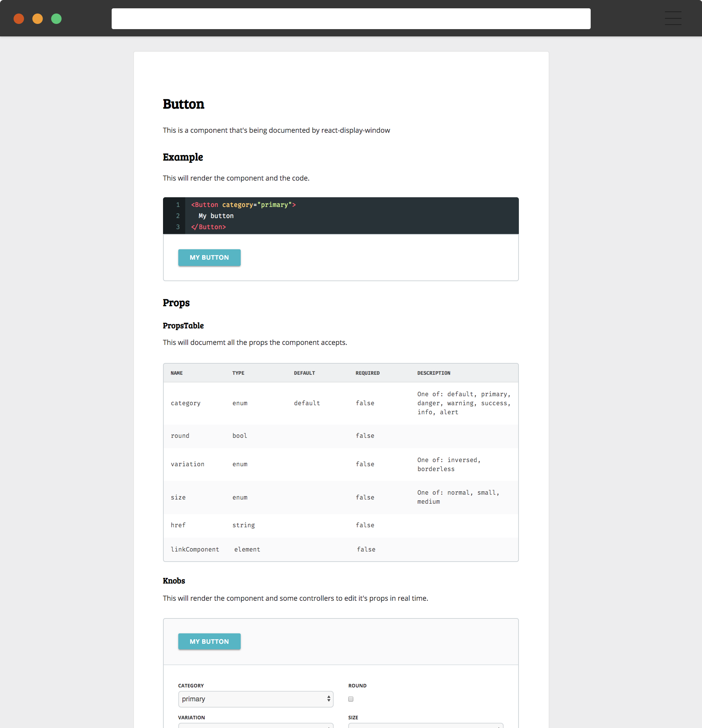
Task: Click the closing Button tag code line
Action: (x=208, y=227)
